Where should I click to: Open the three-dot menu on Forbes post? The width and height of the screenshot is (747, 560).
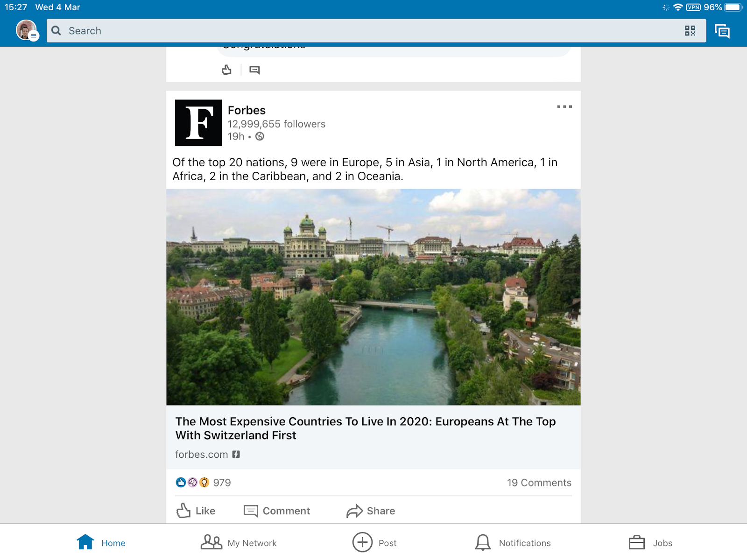tap(565, 106)
